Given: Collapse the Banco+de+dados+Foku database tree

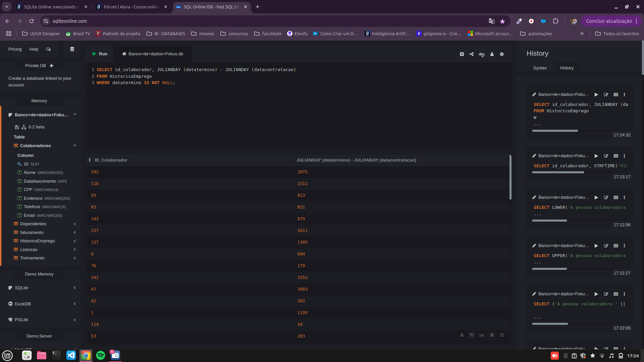Looking at the screenshot, I should pos(75,115).
